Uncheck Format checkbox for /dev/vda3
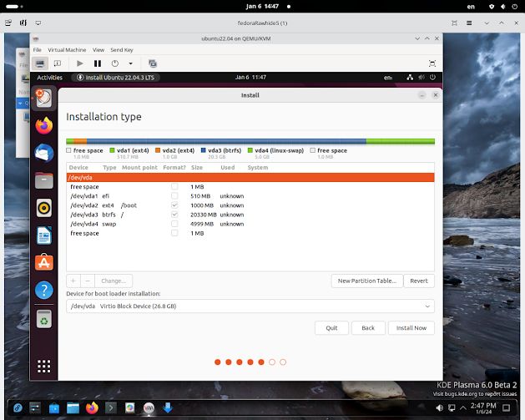Viewport: 525px width, 420px height. [174, 215]
